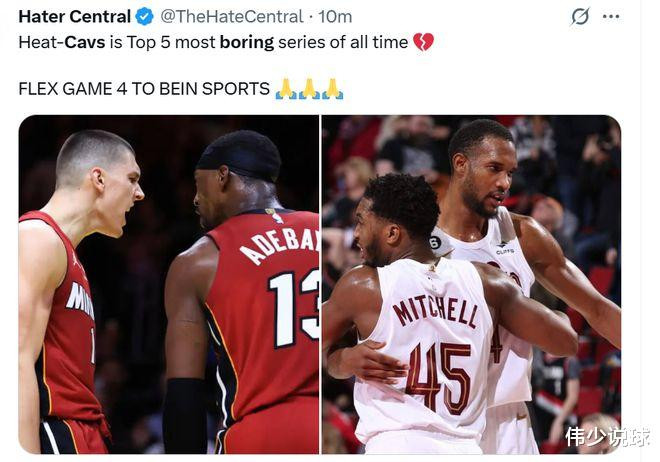The image size is (660, 462).
Task: Click the broken heart emoji
Action: pyautogui.click(x=423, y=42)
